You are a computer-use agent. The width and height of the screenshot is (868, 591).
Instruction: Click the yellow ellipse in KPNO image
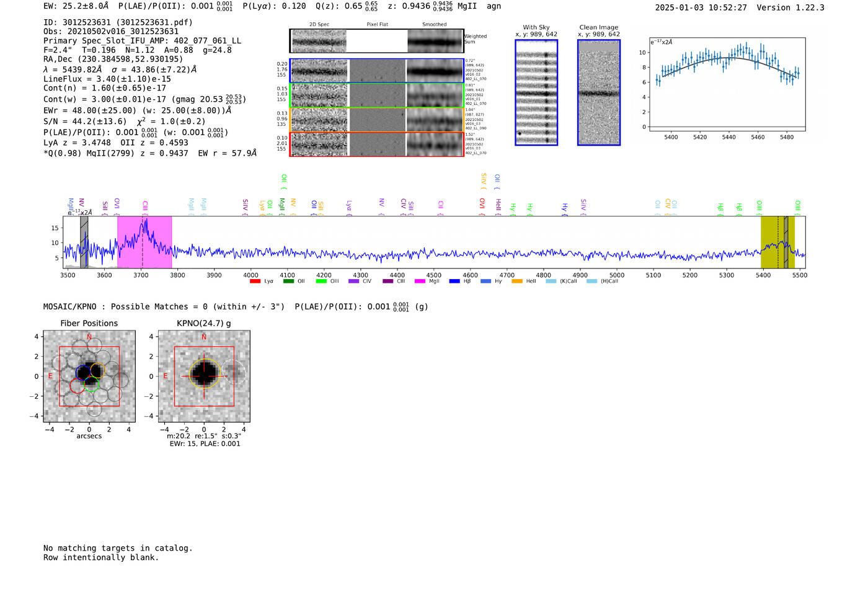pos(205,373)
